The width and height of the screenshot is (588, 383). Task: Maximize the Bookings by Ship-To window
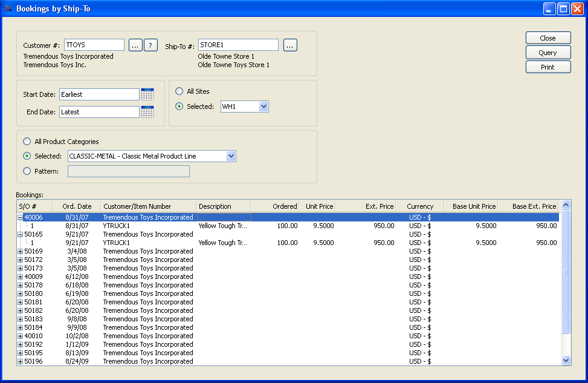563,9
